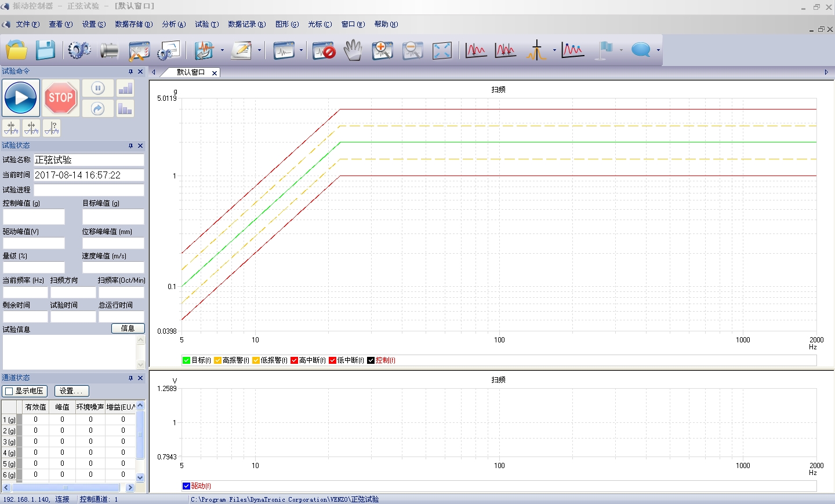Click the channel table horizontal scrollbar right arrow

pyautogui.click(x=130, y=488)
